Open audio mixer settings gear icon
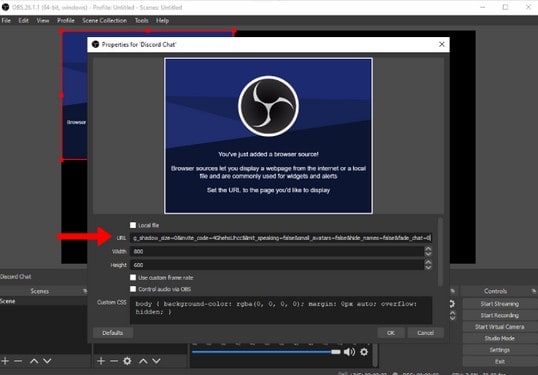 point(364,352)
